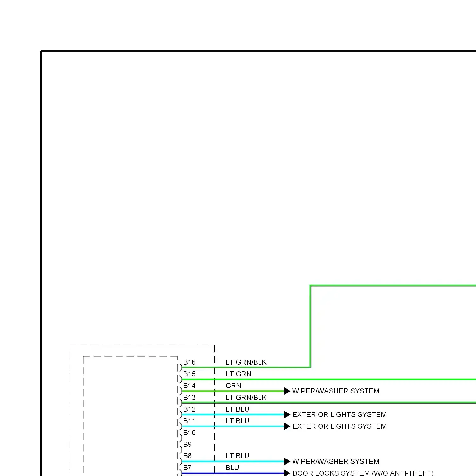Click LT GRN/BLK label on B13 wire
The width and height of the screenshot is (476, 476).
(246, 397)
